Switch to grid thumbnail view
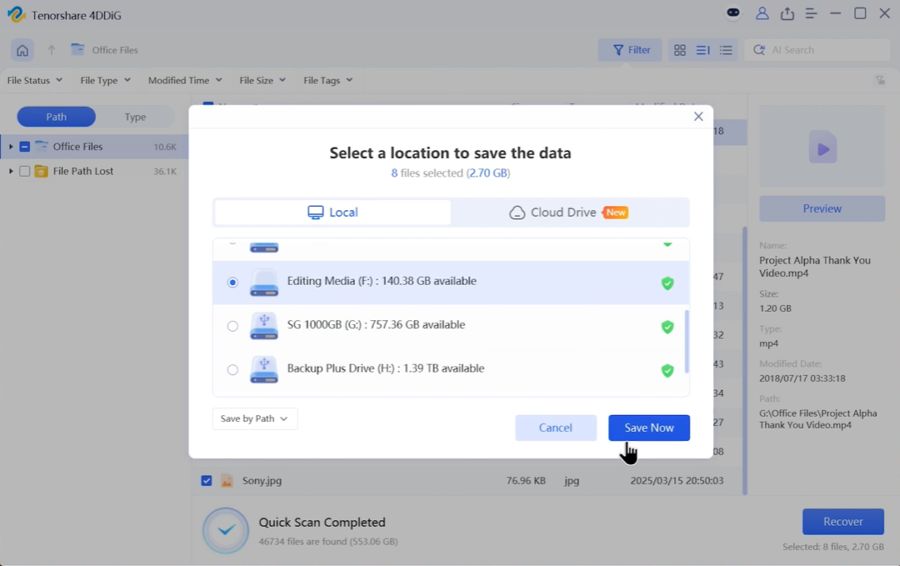 [x=680, y=51]
